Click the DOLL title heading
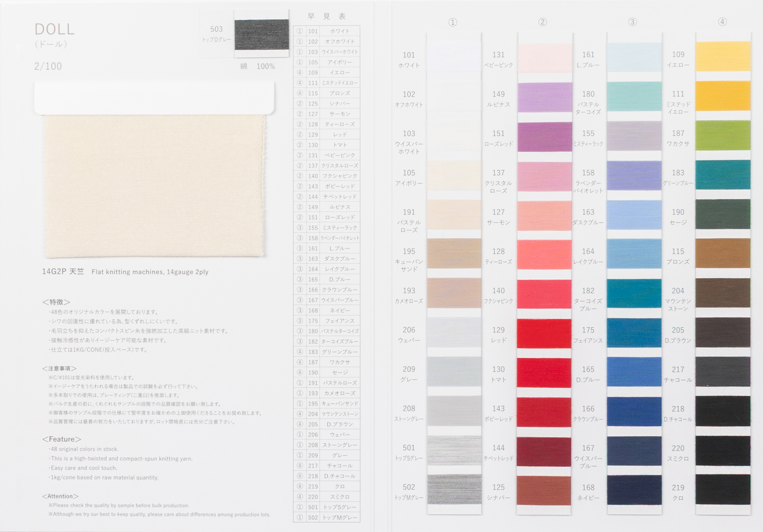The height and width of the screenshot is (532, 763). [x=55, y=29]
